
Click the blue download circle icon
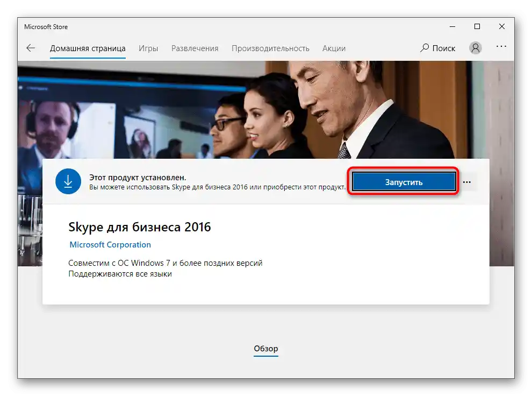(68, 181)
